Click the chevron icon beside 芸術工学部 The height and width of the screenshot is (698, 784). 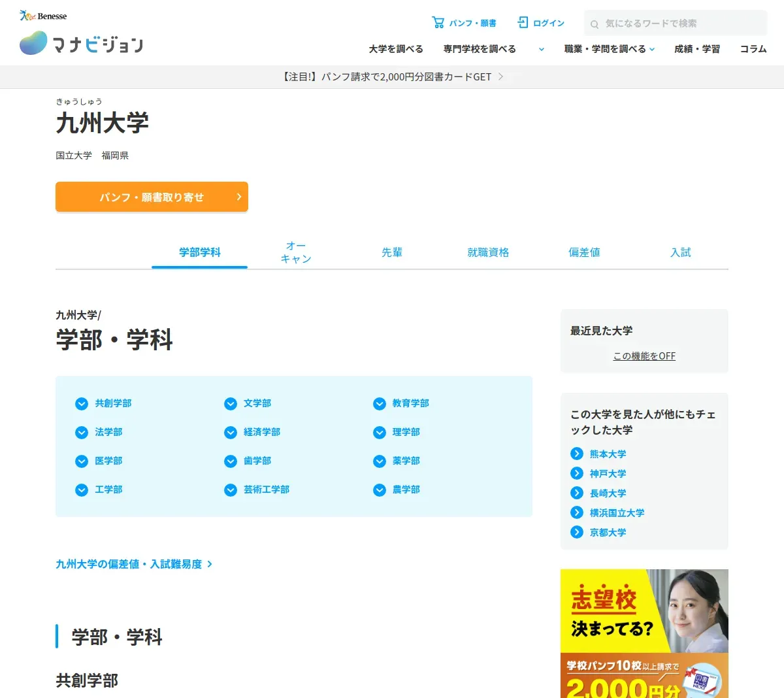231,490
